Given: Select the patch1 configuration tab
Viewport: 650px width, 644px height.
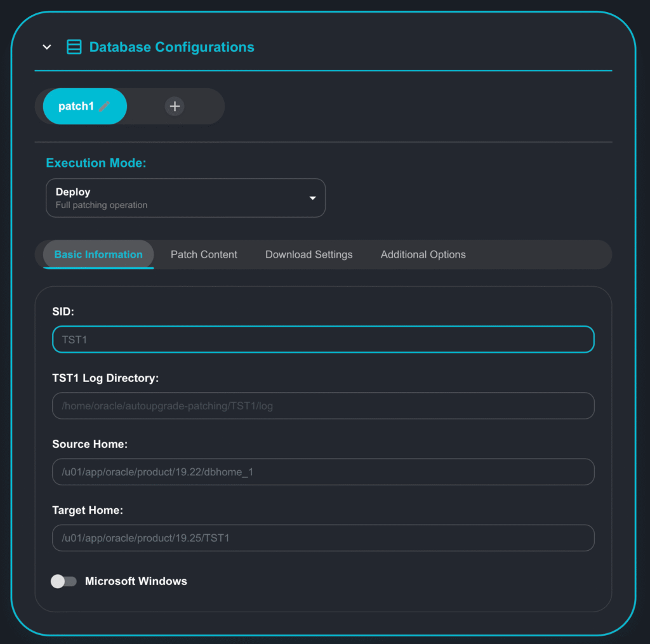Looking at the screenshot, I should (x=76, y=106).
